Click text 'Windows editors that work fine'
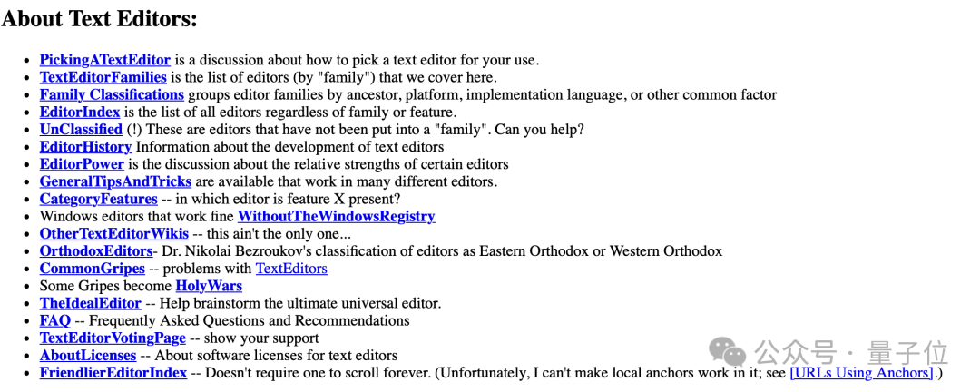980x392 pixels. click(137, 217)
